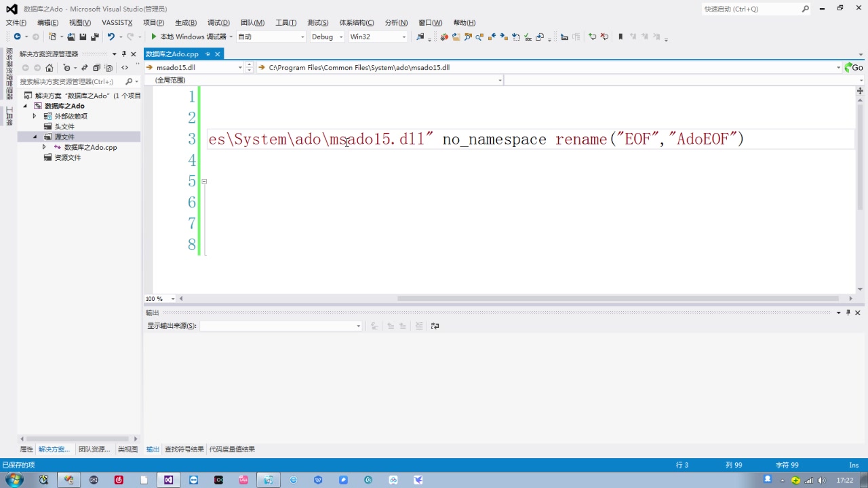Image resolution: width=868 pixels, height=488 pixels.
Task: Click the tray volume speaker icon
Action: (821, 480)
